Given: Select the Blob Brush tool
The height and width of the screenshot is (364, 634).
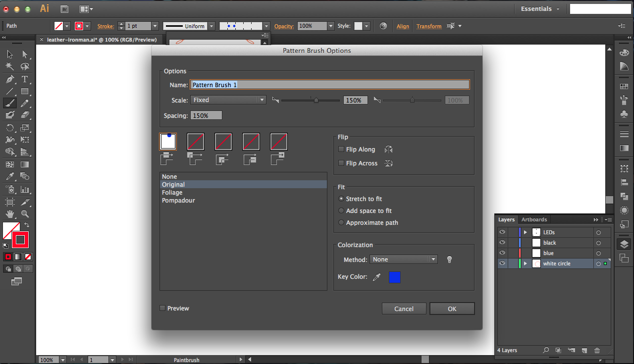Looking at the screenshot, I should [10, 115].
